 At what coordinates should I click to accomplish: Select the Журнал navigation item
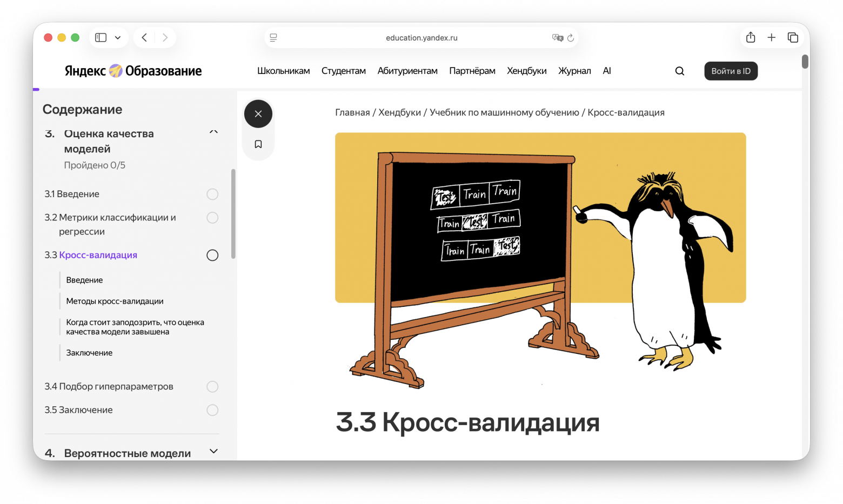point(574,71)
